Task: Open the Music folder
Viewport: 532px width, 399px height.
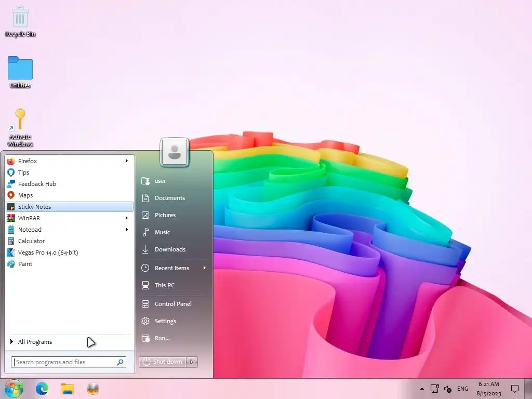Action: click(x=174, y=232)
